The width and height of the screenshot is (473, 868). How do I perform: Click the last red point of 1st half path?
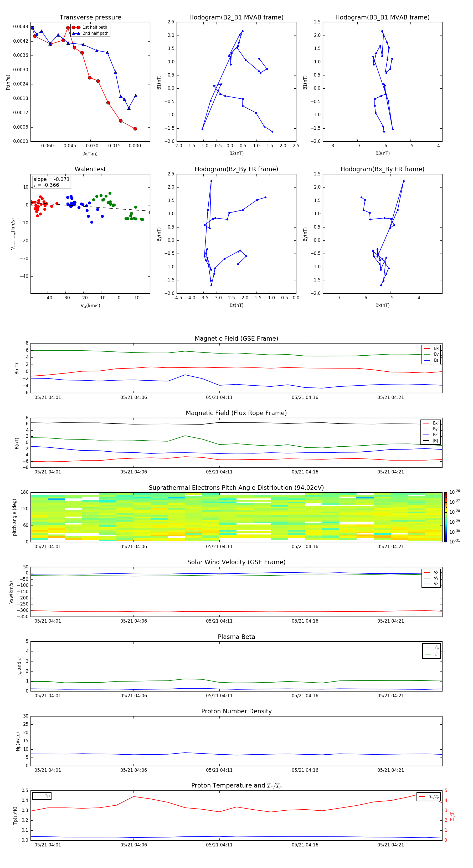coord(135,129)
